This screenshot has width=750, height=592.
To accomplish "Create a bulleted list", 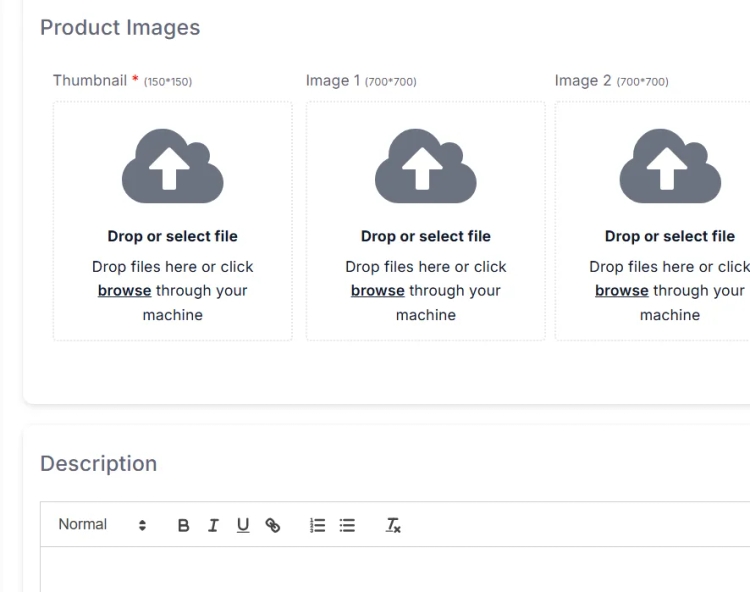I will tap(347, 525).
